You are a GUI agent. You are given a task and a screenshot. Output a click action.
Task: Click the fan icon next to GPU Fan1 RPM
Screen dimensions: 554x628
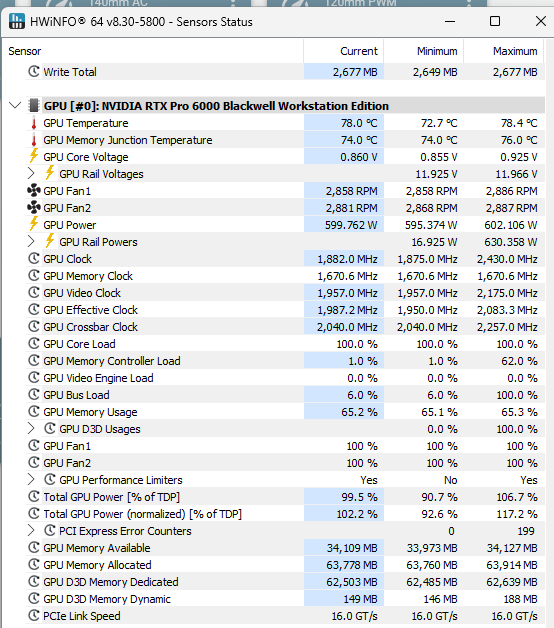pyautogui.click(x=34, y=191)
